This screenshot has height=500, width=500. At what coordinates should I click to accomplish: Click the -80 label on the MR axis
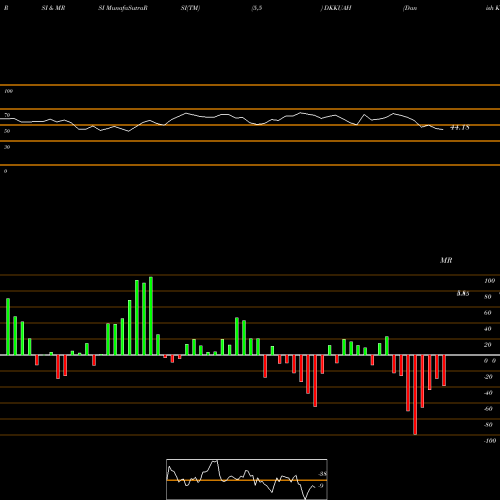coord(488,425)
